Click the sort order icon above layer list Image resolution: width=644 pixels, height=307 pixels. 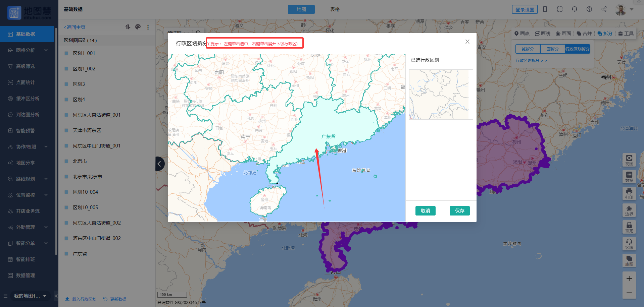point(128,27)
